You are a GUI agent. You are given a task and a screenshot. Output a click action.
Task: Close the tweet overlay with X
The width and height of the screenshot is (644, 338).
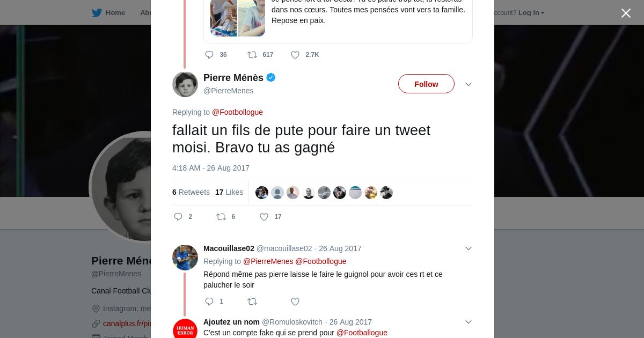click(626, 13)
